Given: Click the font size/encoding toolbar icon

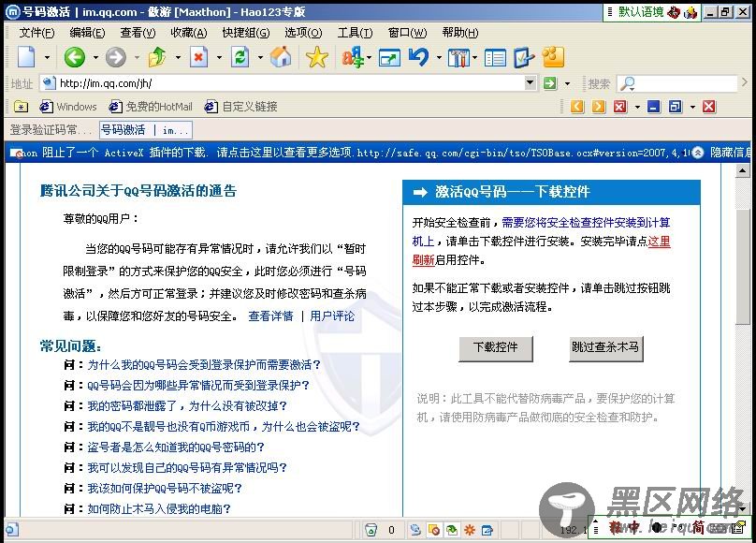Looking at the screenshot, I should click(353, 57).
